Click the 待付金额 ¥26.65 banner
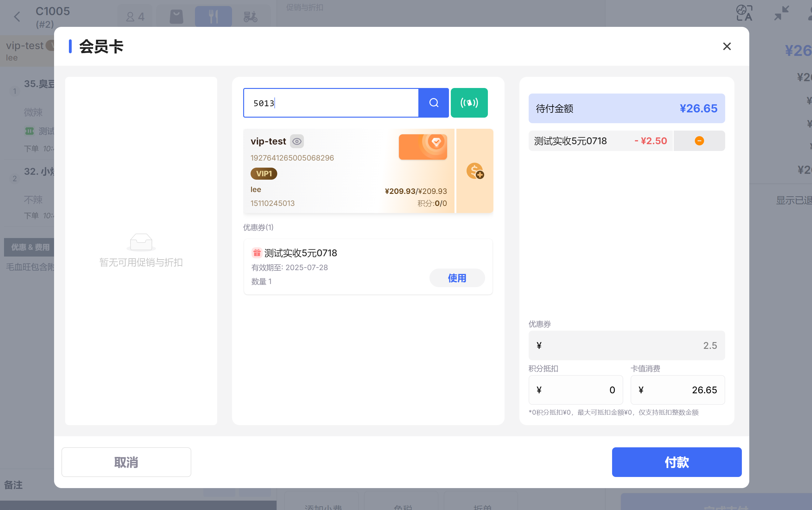Image resolution: width=812 pixels, height=510 pixels. pyautogui.click(x=627, y=108)
